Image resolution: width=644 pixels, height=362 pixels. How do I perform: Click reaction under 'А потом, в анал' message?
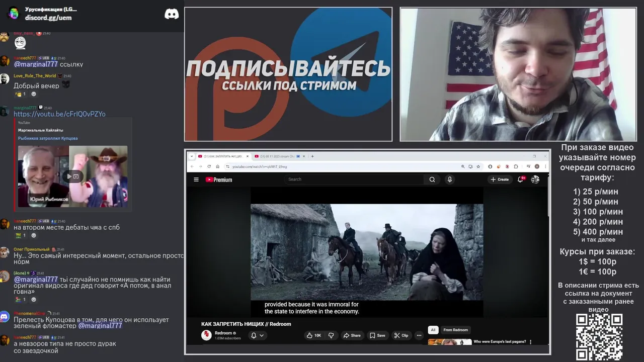click(21, 300)
